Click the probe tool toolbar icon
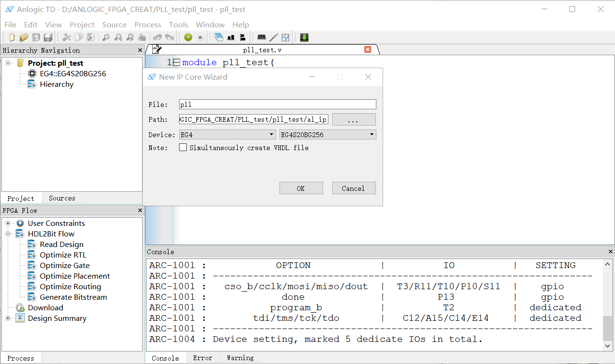 (x=274, y=37)
